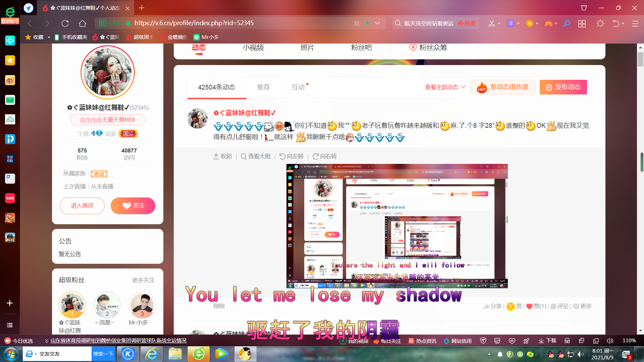Click the undo restore tab icon
This screenshot has height=362, width=644.
pos(616,23)
